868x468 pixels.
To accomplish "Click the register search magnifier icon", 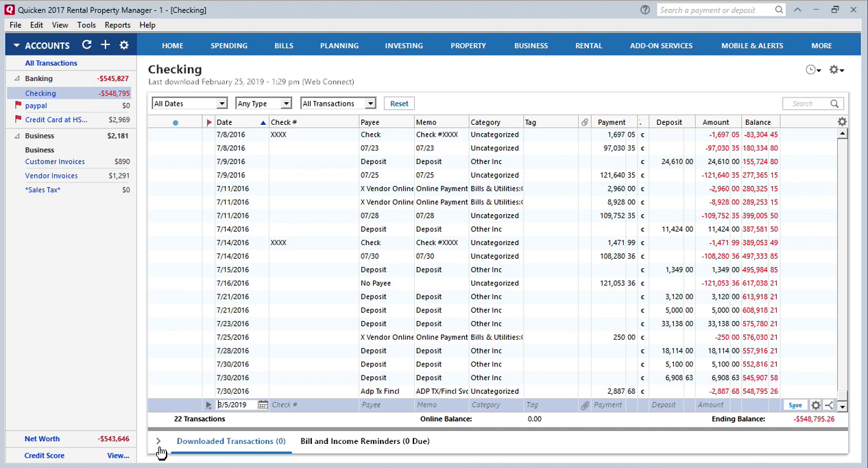I will (834, 104).
